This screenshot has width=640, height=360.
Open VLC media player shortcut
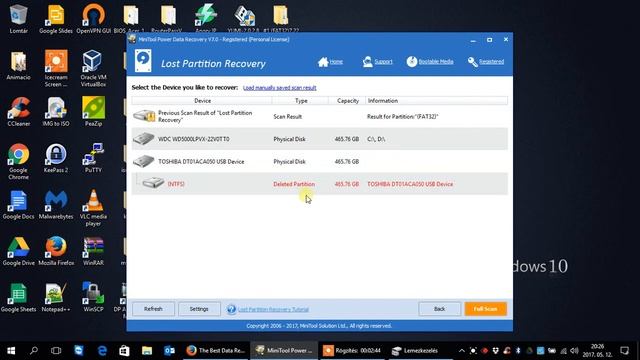click(x=93, y=208)
